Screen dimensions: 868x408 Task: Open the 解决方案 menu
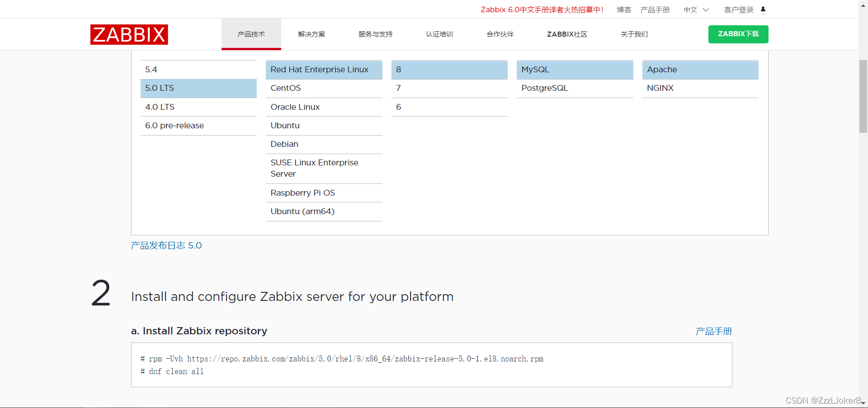coord(311,34)
